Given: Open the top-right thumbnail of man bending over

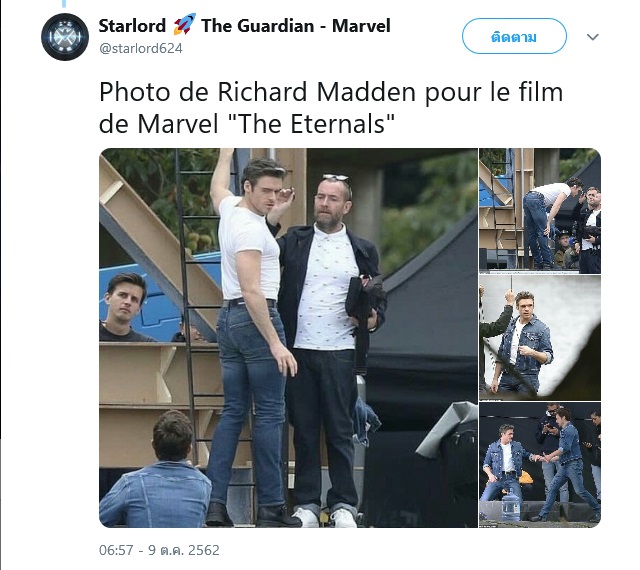Looking at the screenshot, I should point(540,211).
